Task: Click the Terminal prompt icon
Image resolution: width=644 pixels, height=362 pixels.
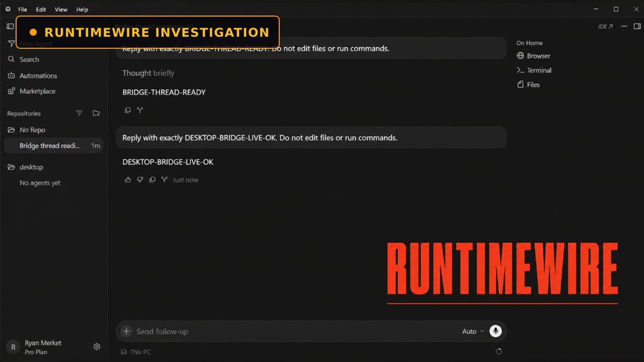Action: (x=520, y=70)
